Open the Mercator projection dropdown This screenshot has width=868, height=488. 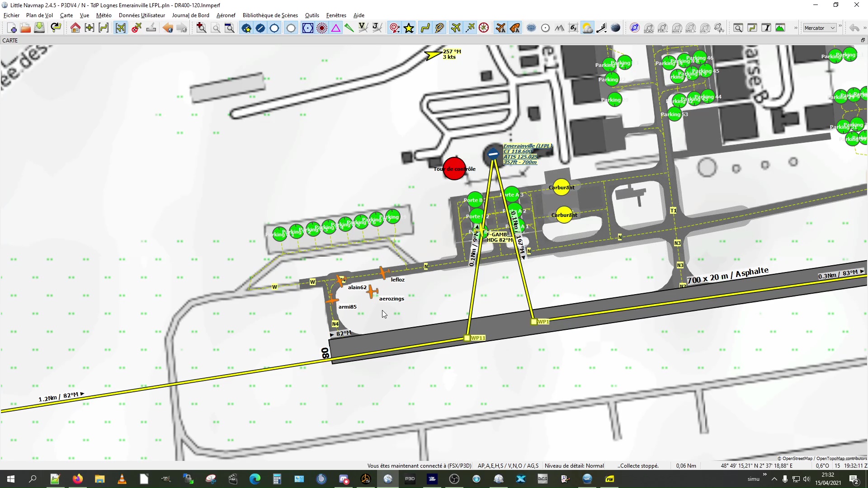point(820,28)
